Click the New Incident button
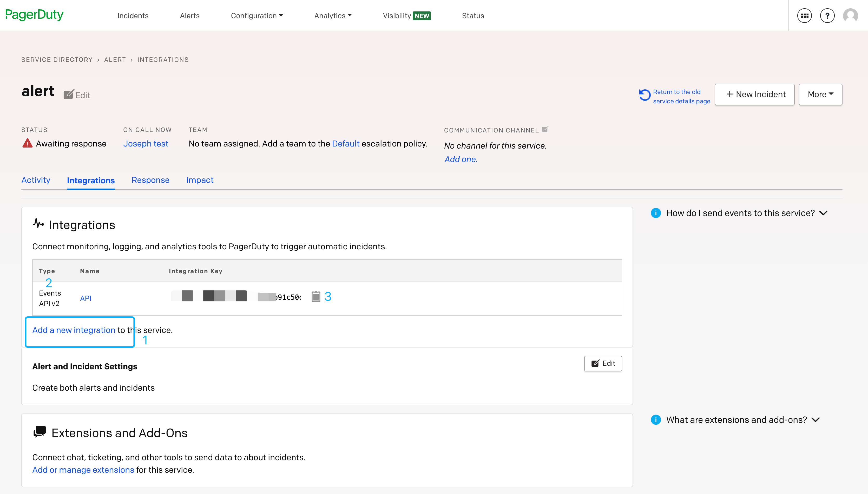The image size is (868, 494). tap(754, 94)
